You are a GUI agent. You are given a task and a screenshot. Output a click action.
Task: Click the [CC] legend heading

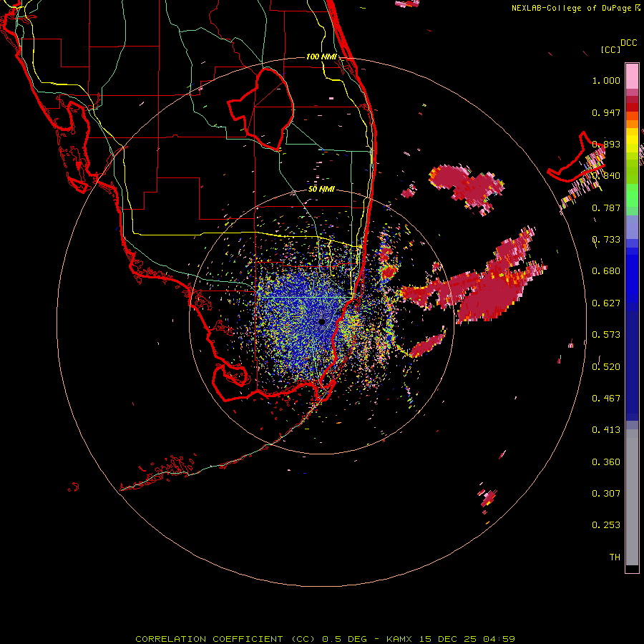pyautogui.click(x=610, y=49)
